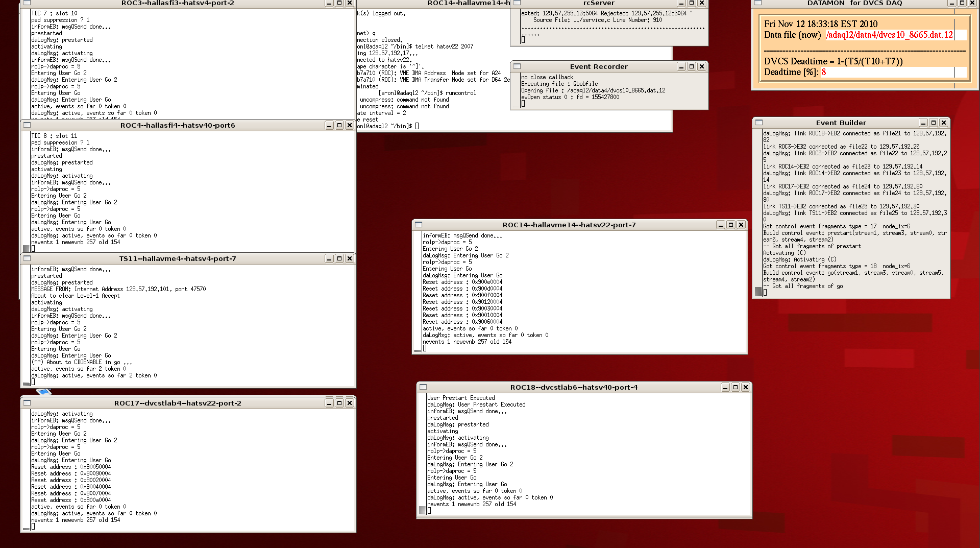Click the blue screen icon on the desktop
Viewport: 980px width, 548px height.
44,392
